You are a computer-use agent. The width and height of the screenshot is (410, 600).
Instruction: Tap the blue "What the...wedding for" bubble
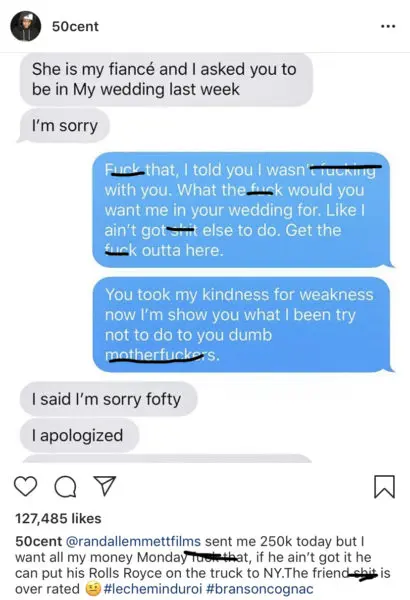[242, 210]
